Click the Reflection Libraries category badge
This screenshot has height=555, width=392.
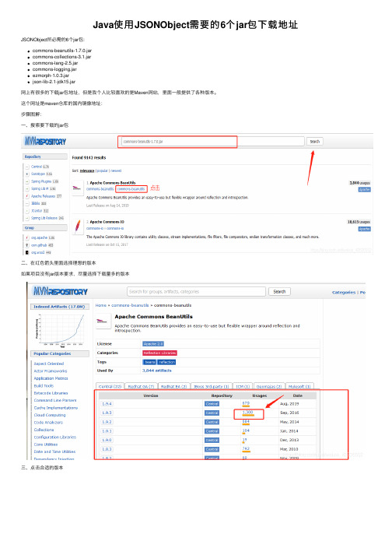(159, 353)
